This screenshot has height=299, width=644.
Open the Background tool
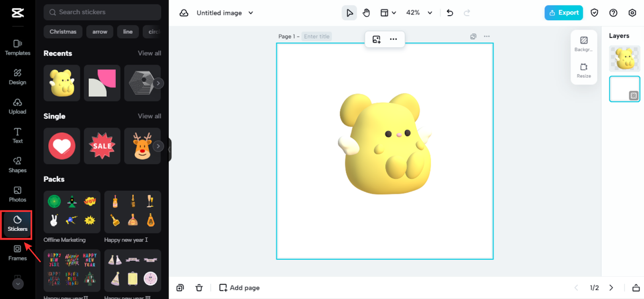click(584, 44)
